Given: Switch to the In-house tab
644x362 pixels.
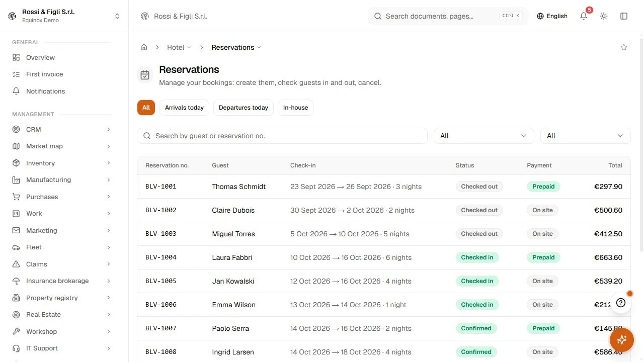Looking at the screenshot, I should click(x=295, y=108).
